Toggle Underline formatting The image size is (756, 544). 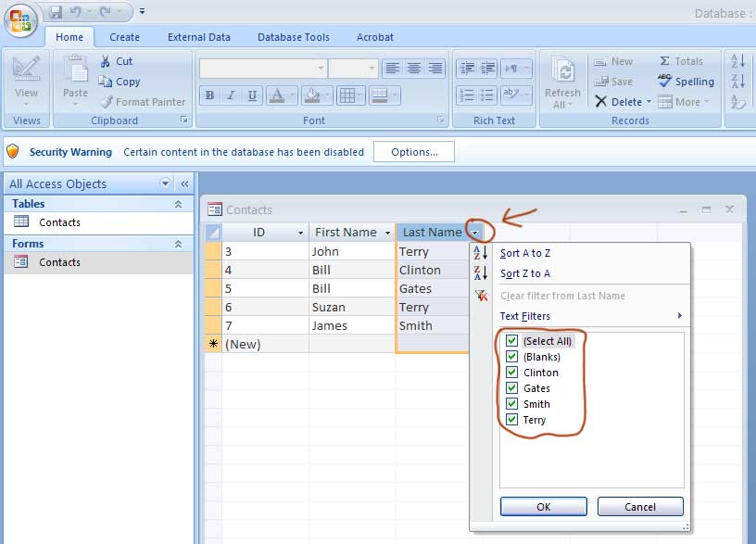[252, 95]
